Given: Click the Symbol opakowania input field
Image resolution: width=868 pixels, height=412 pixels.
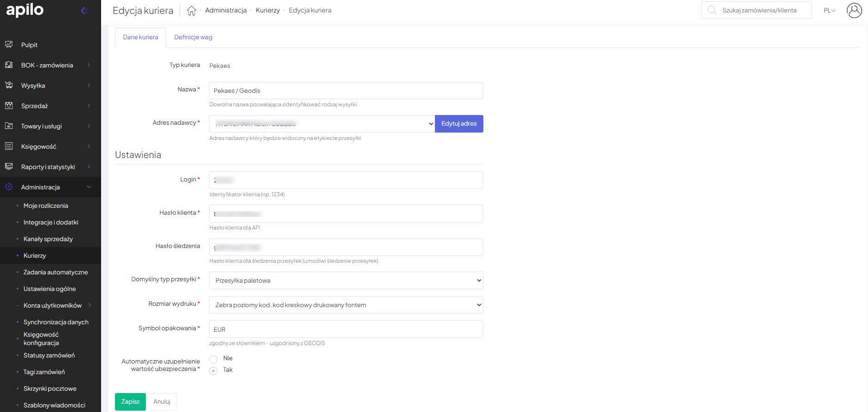Looking at the screenshot, I should (346, 329).
